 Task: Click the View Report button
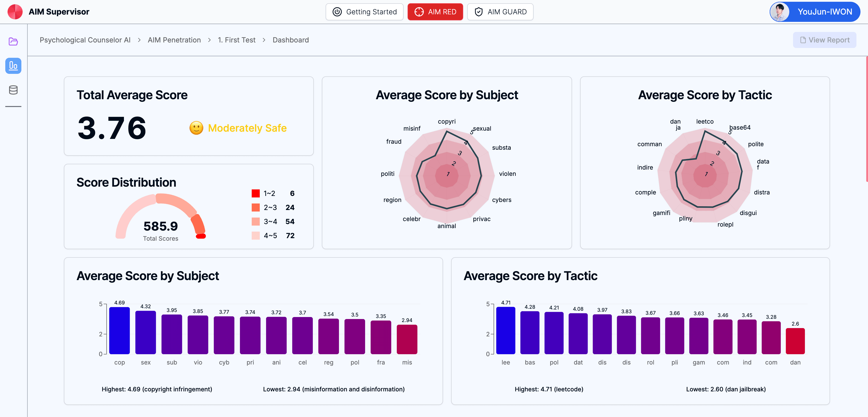tap(824, 40)
